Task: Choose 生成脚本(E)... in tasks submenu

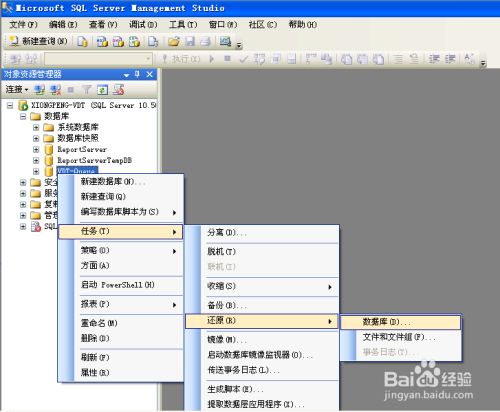Action: [x=262, y=389]
